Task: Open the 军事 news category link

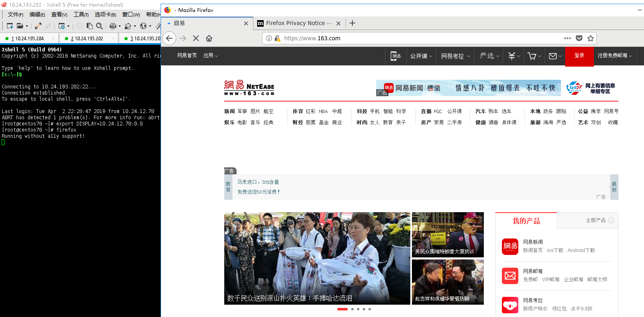Action: coord(242,111)
